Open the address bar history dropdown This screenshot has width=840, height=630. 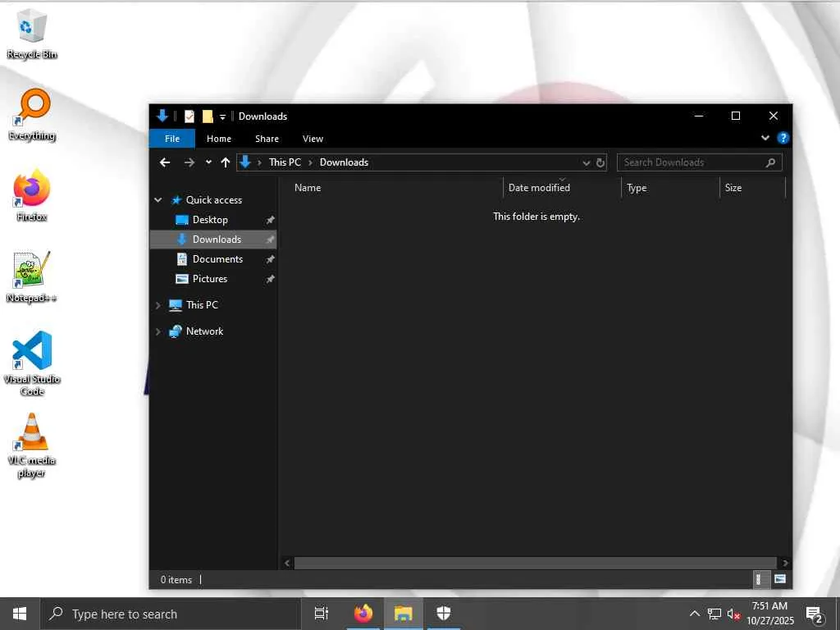(x=586, y=162)
